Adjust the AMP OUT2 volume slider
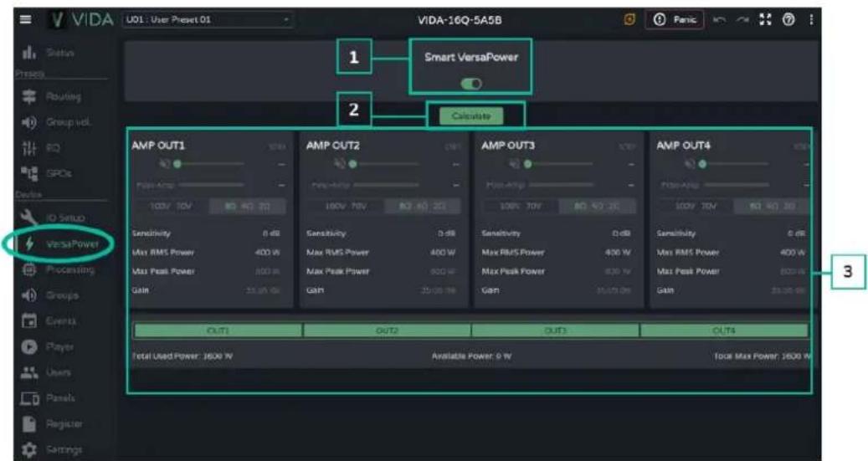 tap(385, 164)
